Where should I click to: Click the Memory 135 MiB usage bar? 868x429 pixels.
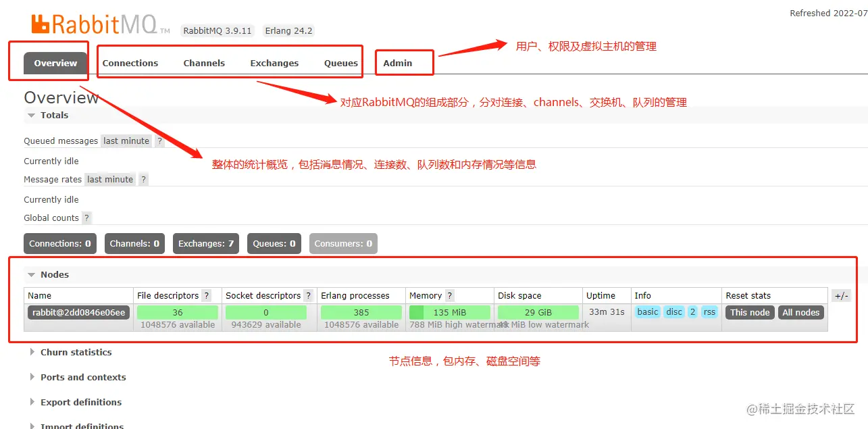450,313
